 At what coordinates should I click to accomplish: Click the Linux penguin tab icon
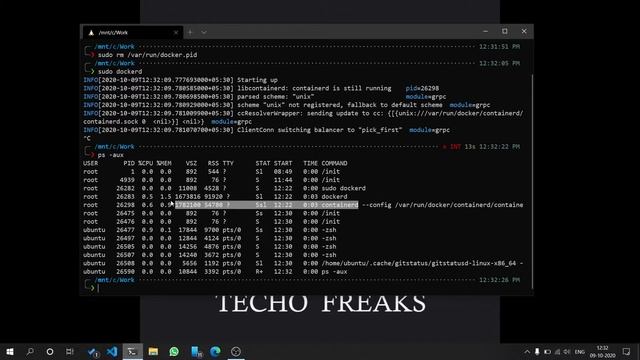coord(91,33)
